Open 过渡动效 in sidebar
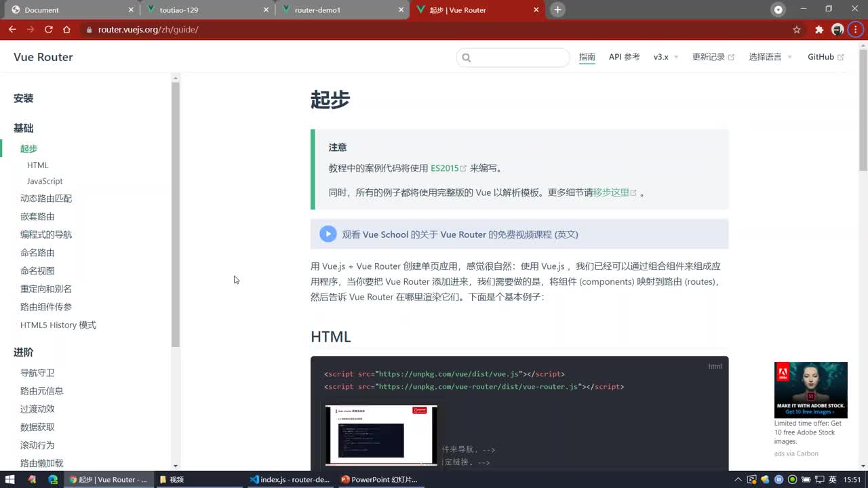The width and height of the screenshot is (868, 488). (x=37, y=409)
